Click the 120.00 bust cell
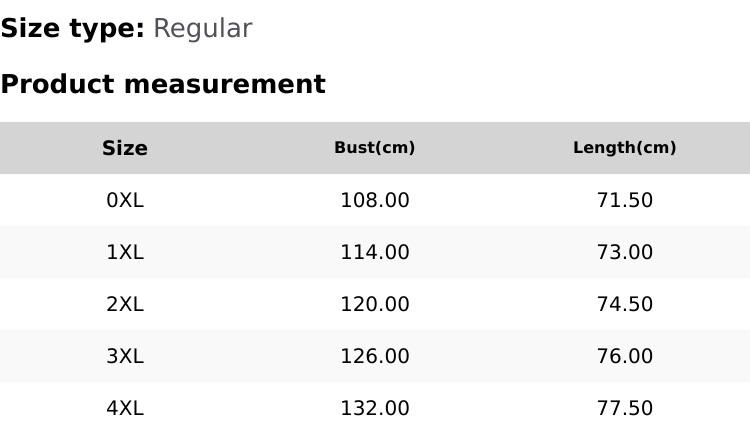The image size is (750, 434). tap(375, 304)
